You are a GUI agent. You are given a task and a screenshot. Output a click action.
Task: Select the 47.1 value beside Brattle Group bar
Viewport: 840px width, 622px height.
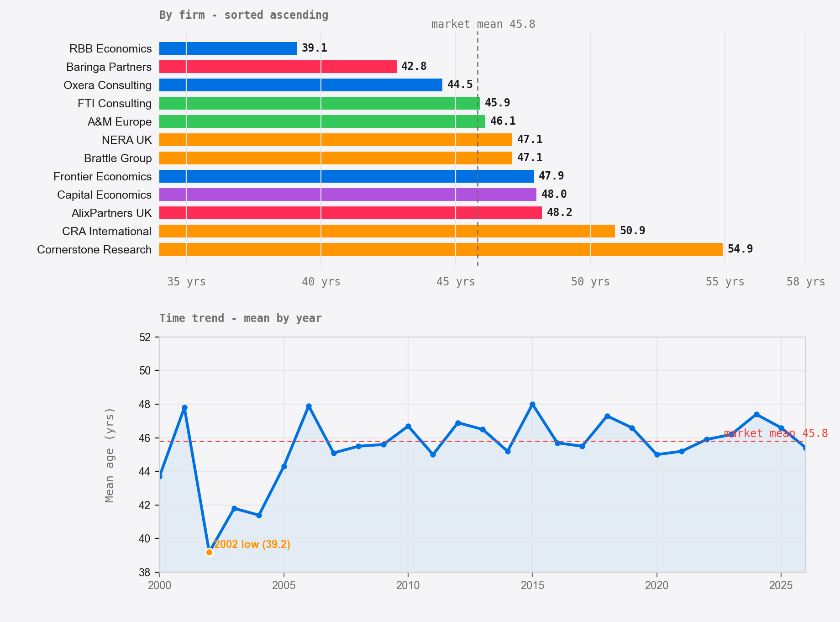click(x=530, y=158)
